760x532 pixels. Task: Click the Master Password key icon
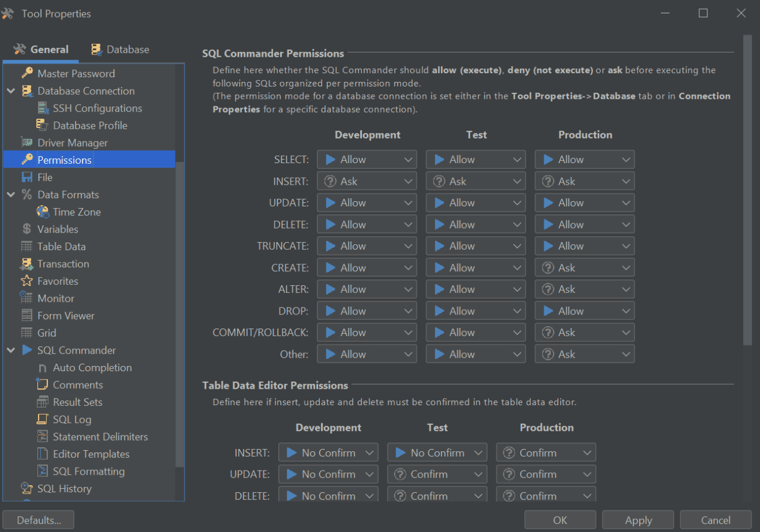click(27, 73)
